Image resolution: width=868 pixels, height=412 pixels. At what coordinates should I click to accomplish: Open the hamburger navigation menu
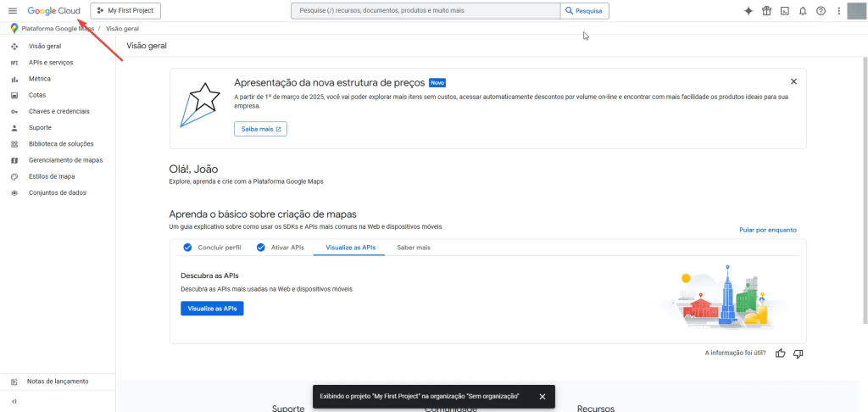tap(13, 11)
